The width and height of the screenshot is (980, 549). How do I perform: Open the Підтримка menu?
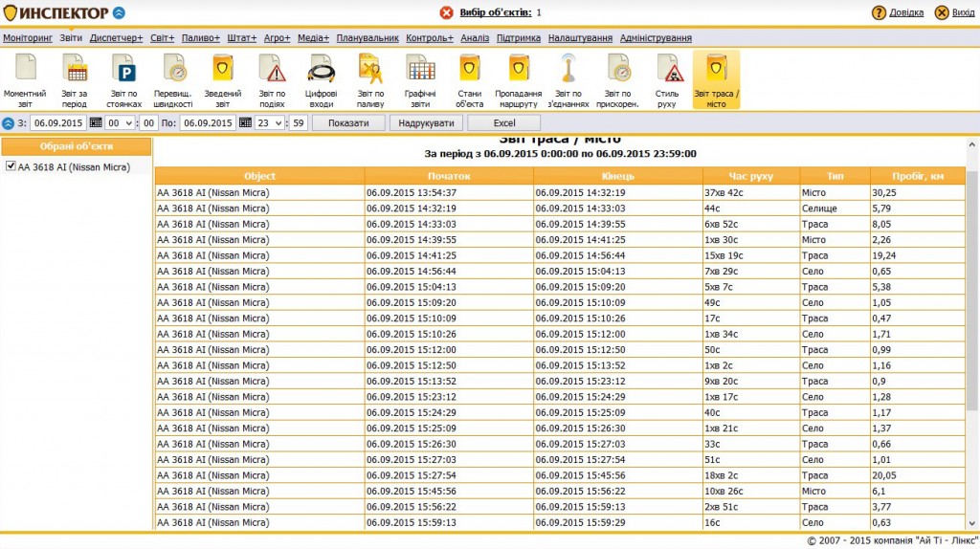[519, 38]
